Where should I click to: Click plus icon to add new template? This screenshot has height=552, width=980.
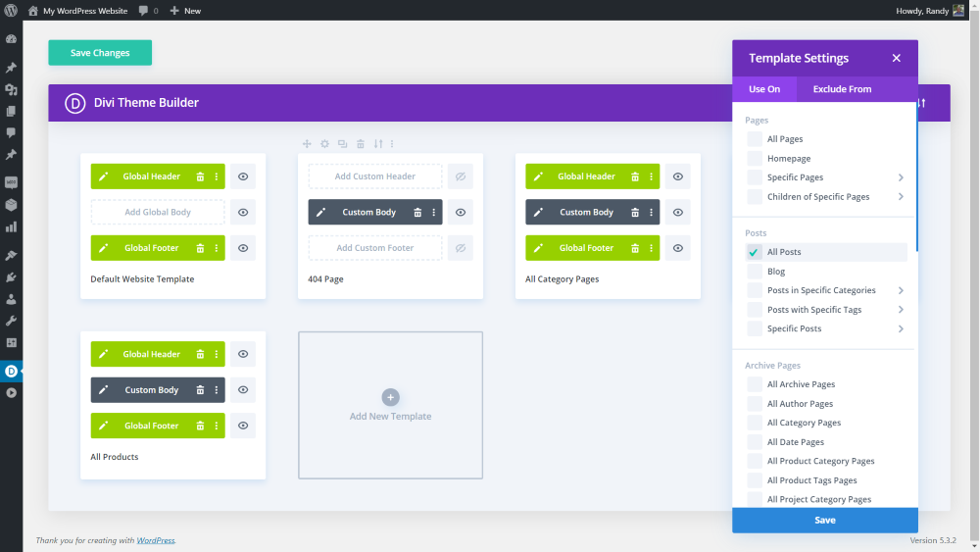point(391,398)
